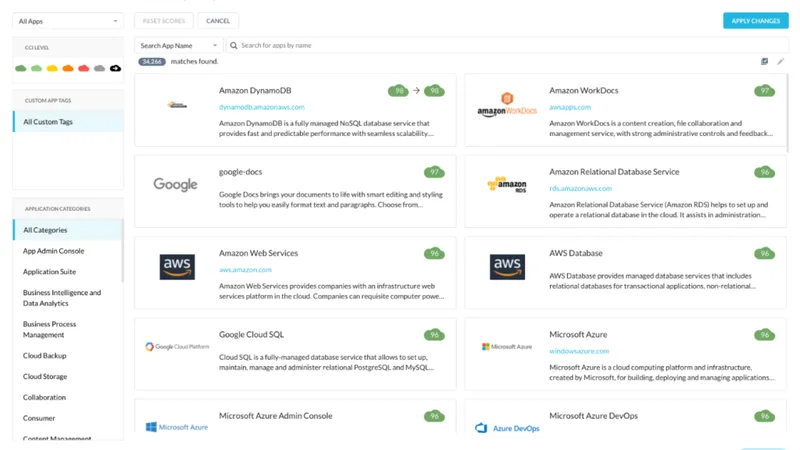Image resolution: width=800 pixels, height=450 pixels.
Task: Filter by the orange CCI cloud
Action: 68,68
